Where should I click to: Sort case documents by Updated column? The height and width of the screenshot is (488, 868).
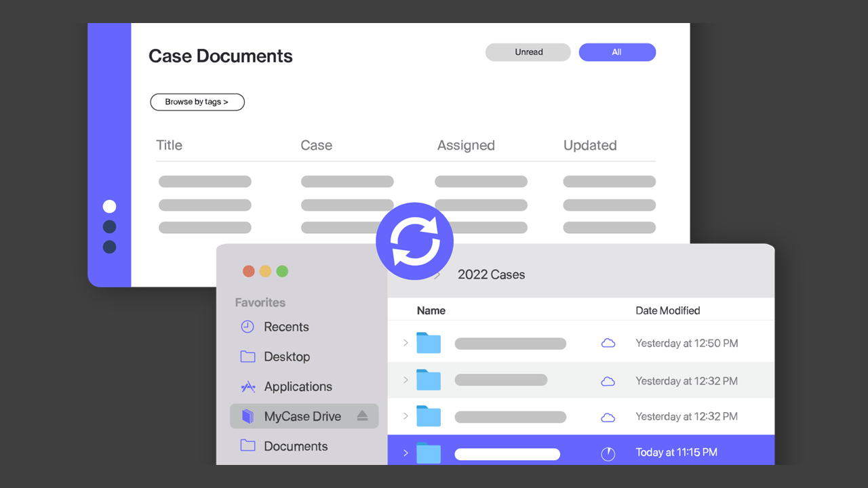(x=590, y=145)
